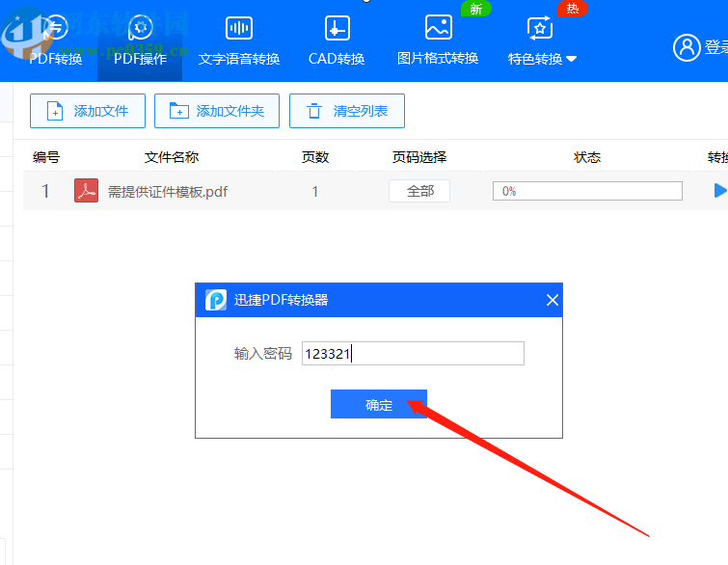Switch to PDF操作 tab
728x565 pixels.
[x=140, y=41]
